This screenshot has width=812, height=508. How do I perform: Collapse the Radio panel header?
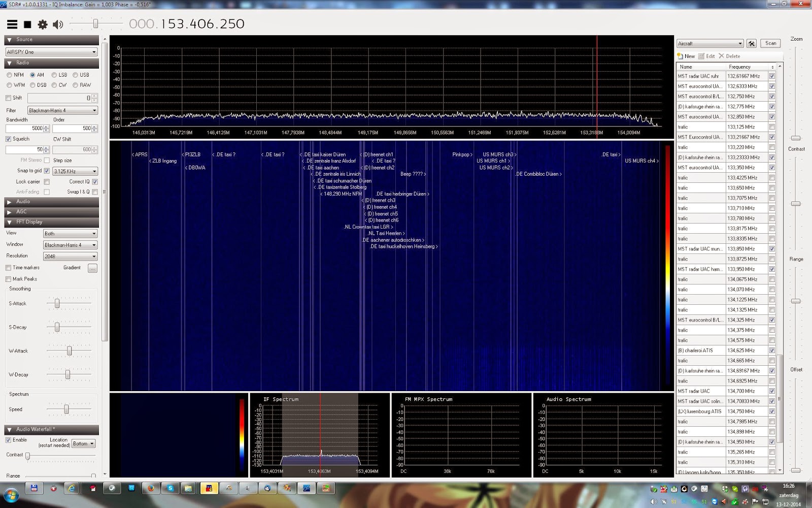(x=51, y=63)
